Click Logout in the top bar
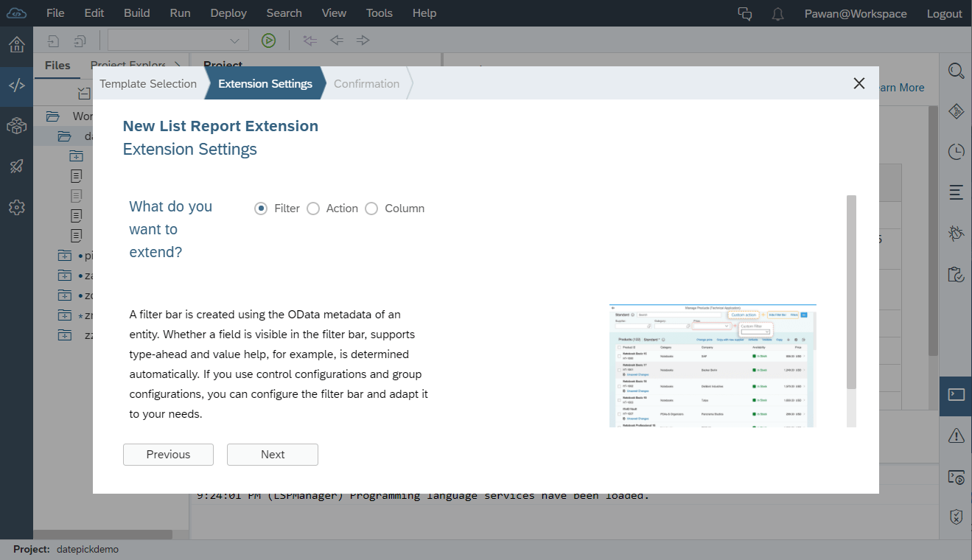The width and height of the screenshot is (972, 560). [944, 13]
